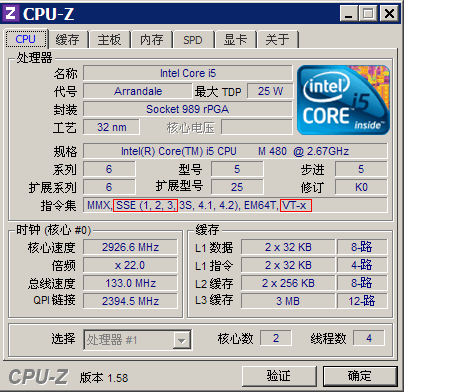Select the CPU tab
Image resolution: width=467 pixels, height=392 pixels.
pyautogui.click(x=26, y=39)
